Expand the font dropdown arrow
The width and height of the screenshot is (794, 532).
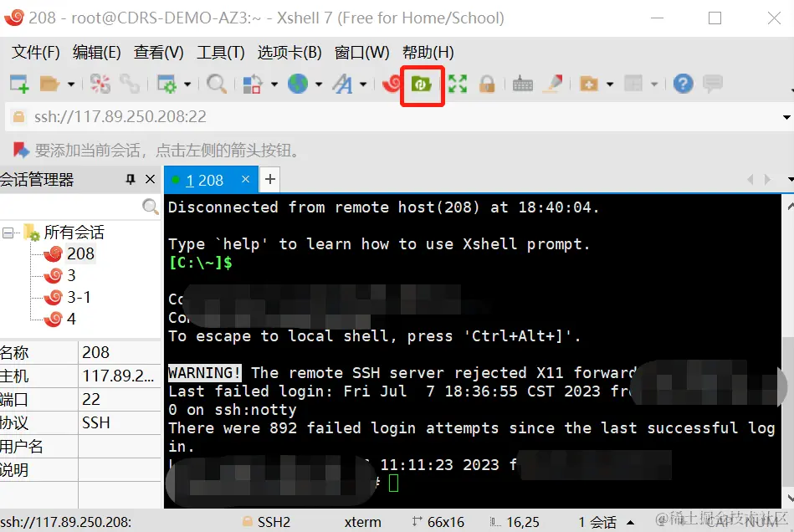363,84
